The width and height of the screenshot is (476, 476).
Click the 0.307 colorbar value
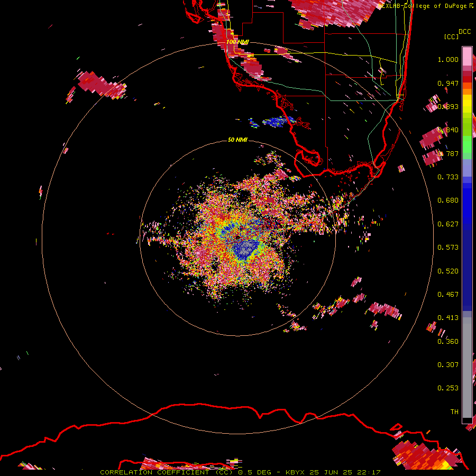(x=448, y=365)
